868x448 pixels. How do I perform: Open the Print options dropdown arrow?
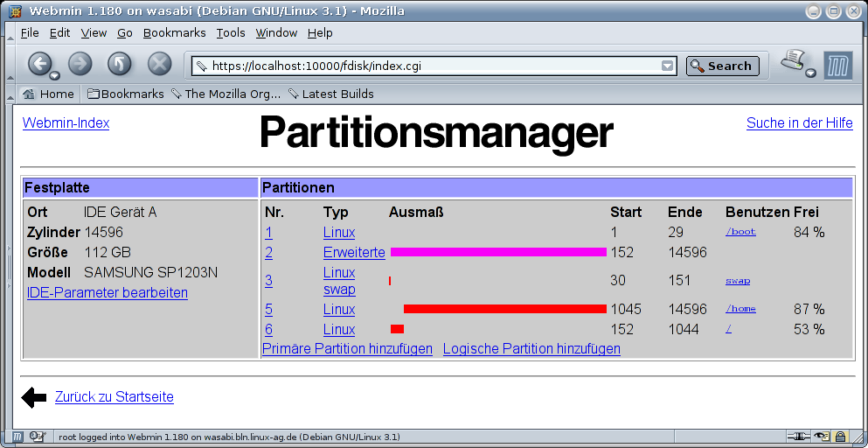pos(811,73)
